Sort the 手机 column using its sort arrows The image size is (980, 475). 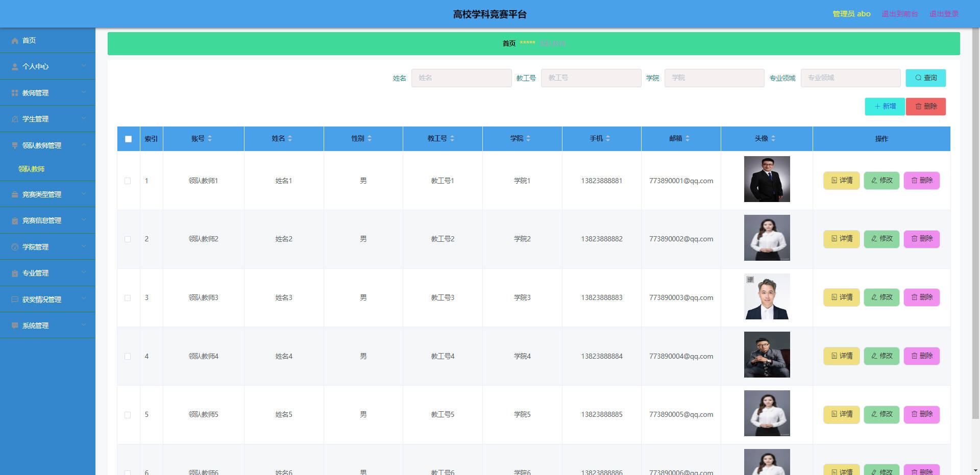[x=608, y=138]
